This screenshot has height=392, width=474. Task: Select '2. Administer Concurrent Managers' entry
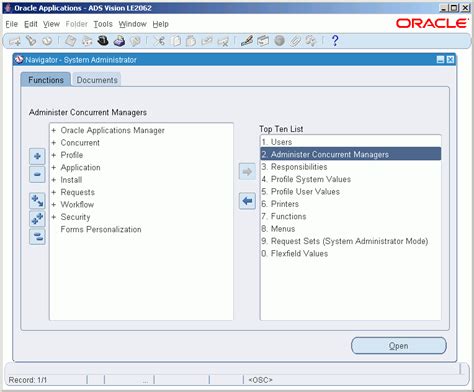[351, 154]
